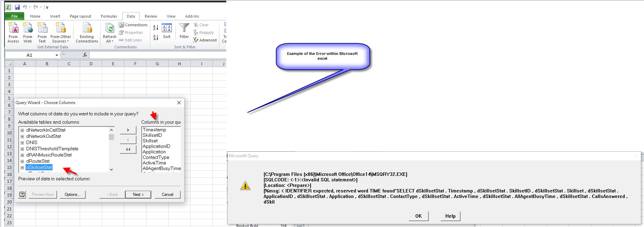644x227 pixels.
Task: Open the Sort dialog
Action: pyautogui.click(x=167, y=31)
